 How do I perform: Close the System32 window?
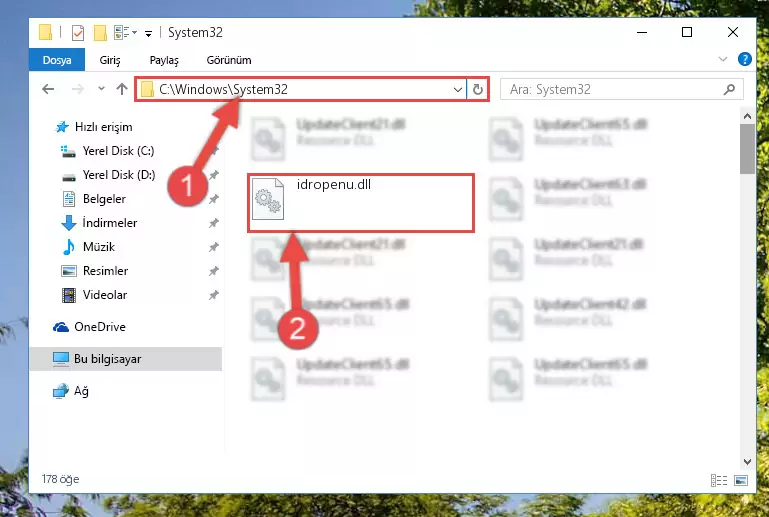coord(733,32)
